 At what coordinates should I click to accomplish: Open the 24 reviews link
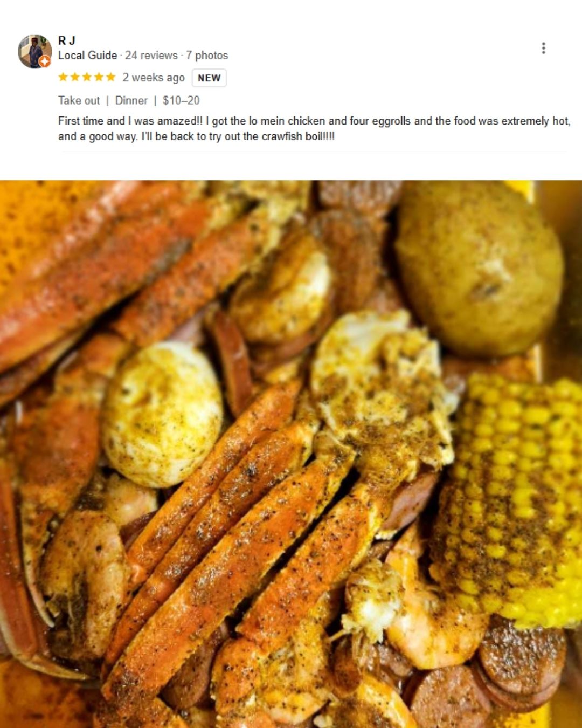[151, 55]
